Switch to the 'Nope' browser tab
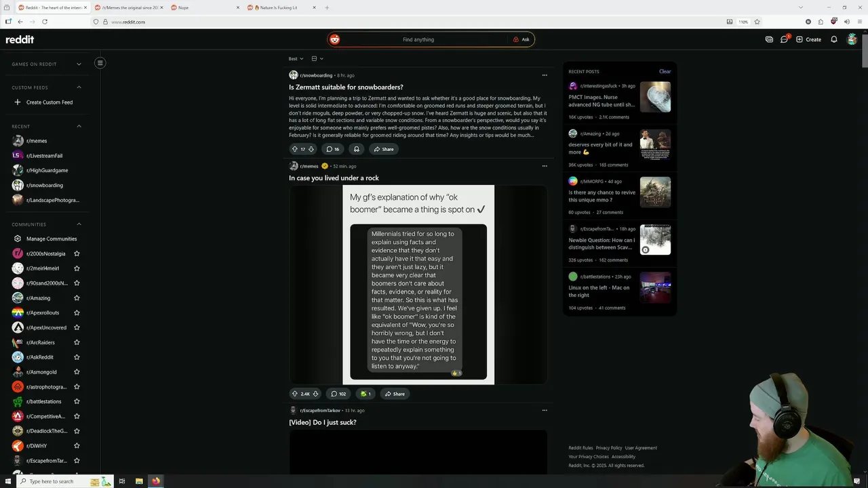The image size is (868, 488). pyautogui.click(x=205, y=7)
